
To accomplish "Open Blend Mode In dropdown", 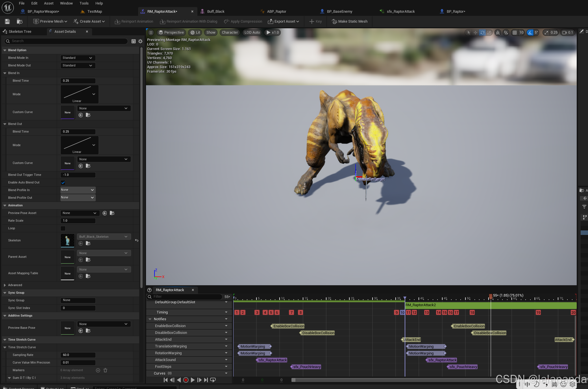I will click(x=78, y=58).
